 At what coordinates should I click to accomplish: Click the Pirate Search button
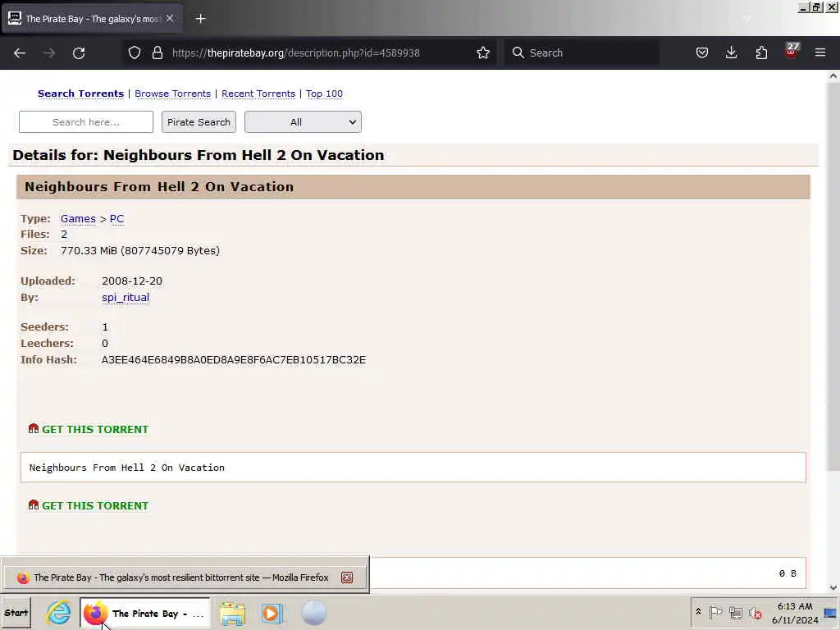(199, 121)
